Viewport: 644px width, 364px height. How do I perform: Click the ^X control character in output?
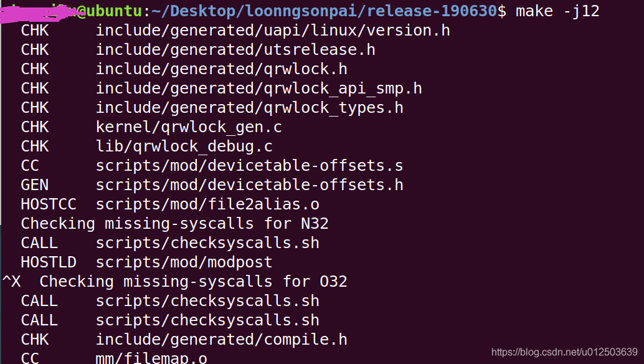click(x=11, y=281)
